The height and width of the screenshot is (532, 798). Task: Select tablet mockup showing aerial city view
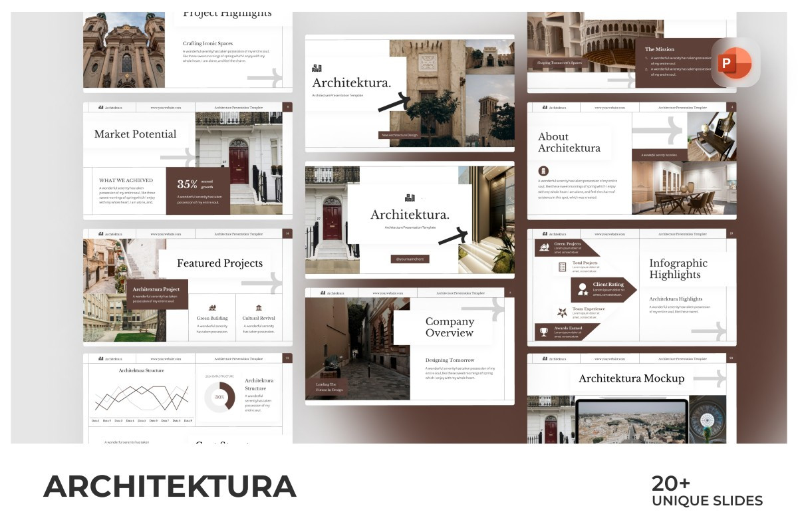pos(631,421)
